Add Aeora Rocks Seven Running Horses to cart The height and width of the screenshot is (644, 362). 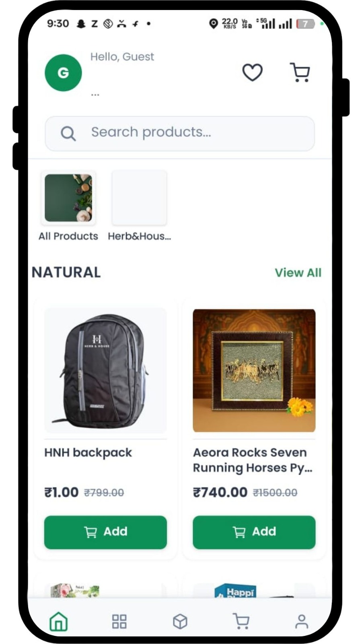[254, 532]
